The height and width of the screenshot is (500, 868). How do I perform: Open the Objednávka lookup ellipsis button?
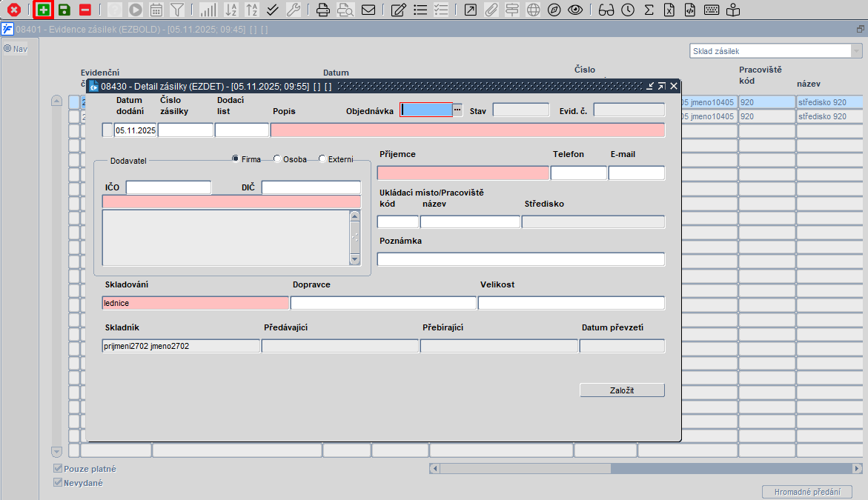(x=457, y=110)
